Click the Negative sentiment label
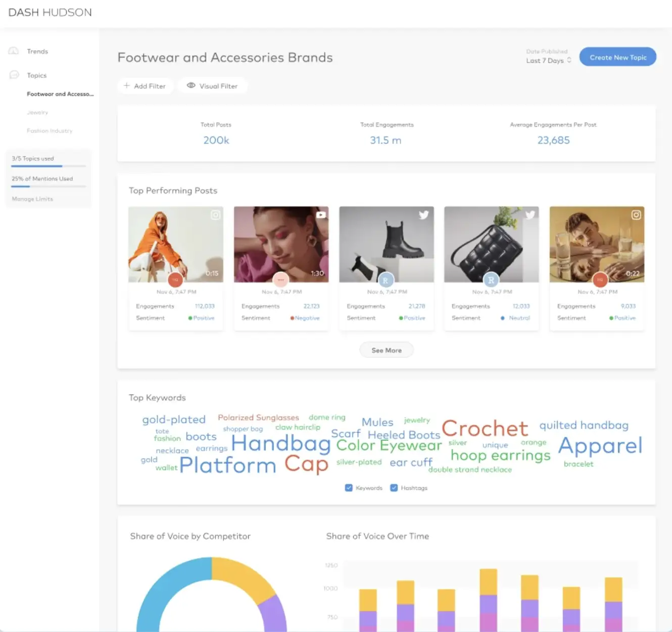 (x=307, y=318)
